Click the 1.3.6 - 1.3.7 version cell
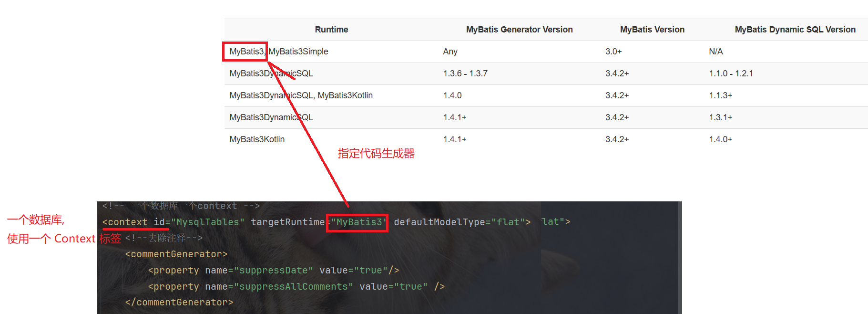The height and width of the screenshot is (314, 868). (465, 73)
